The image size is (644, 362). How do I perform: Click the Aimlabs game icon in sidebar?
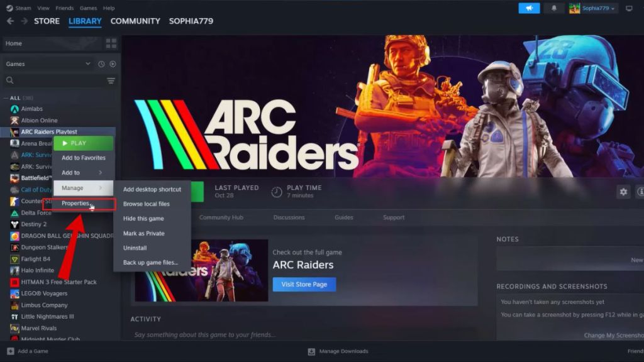point(14,109)
